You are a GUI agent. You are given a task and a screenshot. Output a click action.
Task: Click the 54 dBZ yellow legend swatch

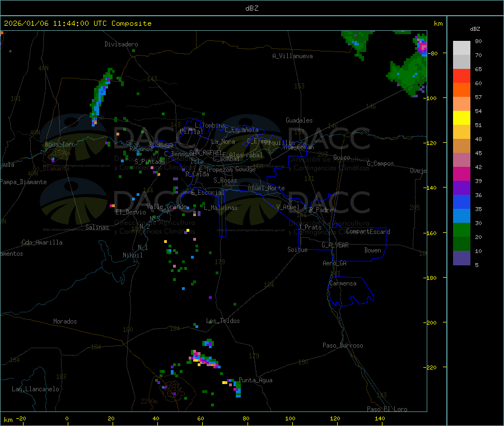(461, 118)
